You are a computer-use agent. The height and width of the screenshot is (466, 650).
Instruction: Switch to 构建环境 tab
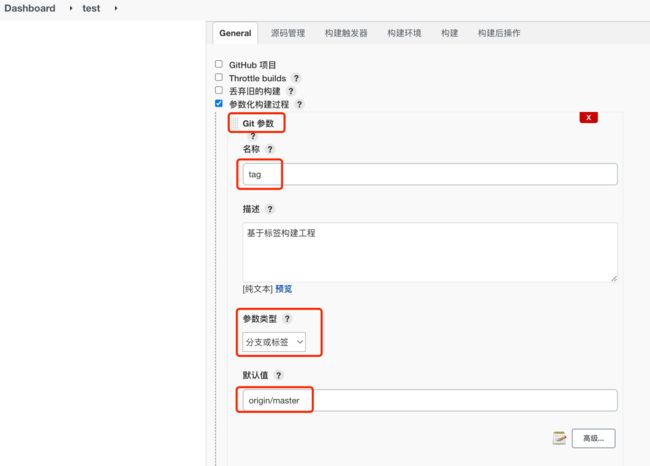pyautogui.click(x=404, y=33)
